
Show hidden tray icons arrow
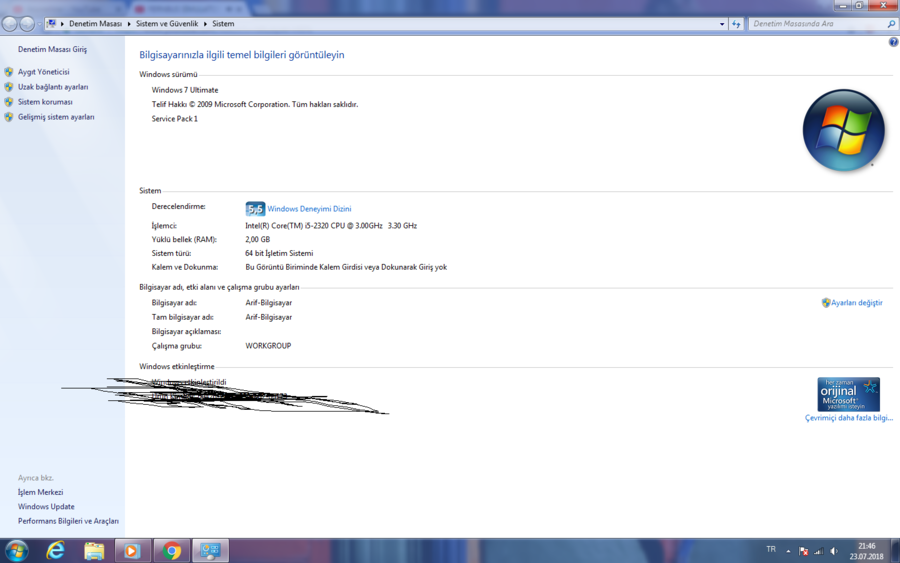click(x=788, y=551)
